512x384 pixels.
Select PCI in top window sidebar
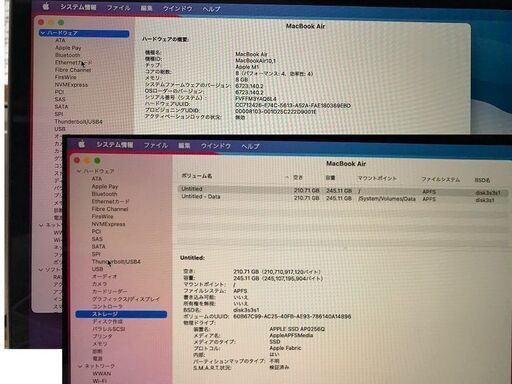pos(59,92)
